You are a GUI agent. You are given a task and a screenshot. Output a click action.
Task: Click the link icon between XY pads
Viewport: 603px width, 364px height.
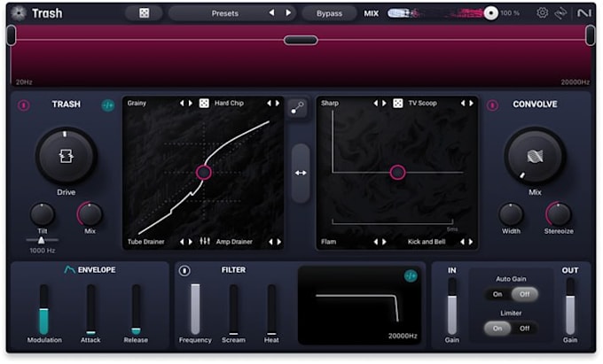pos(297,108)
